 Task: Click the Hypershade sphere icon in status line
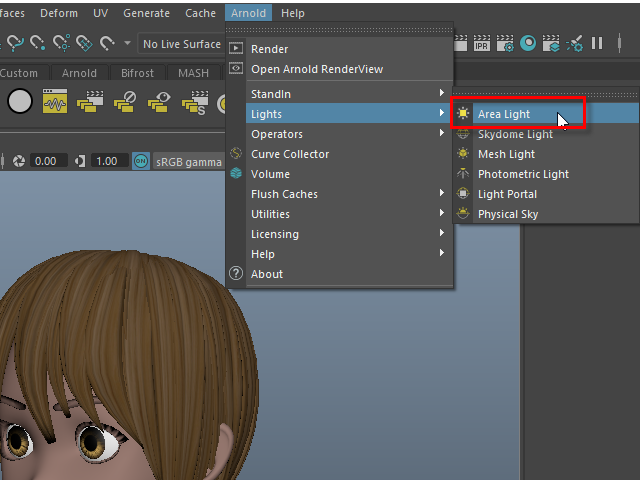[x=527, y=43]
